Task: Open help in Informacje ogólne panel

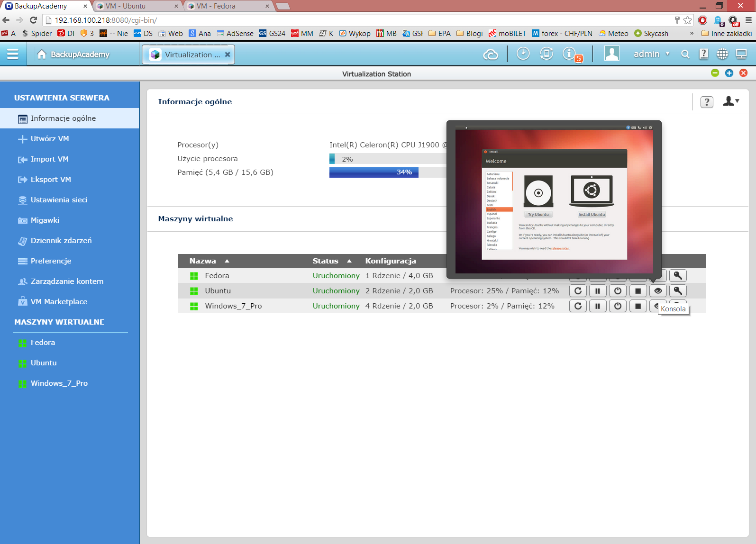Action: 707,102
